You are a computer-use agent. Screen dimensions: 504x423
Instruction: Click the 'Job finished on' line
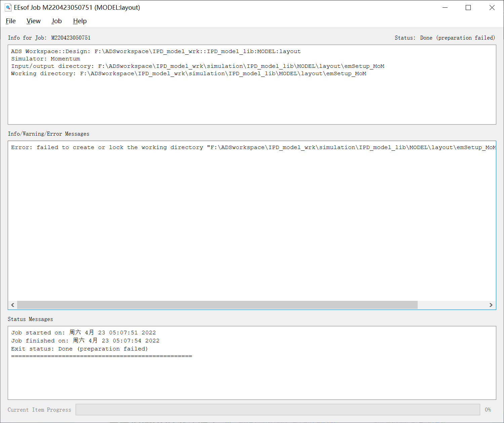[x=85, y=341]
